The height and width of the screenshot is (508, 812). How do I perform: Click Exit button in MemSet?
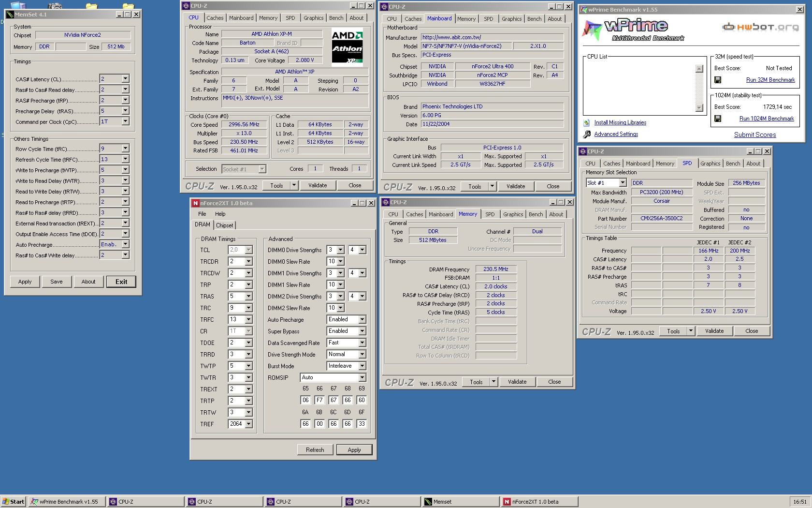(121, 282)
